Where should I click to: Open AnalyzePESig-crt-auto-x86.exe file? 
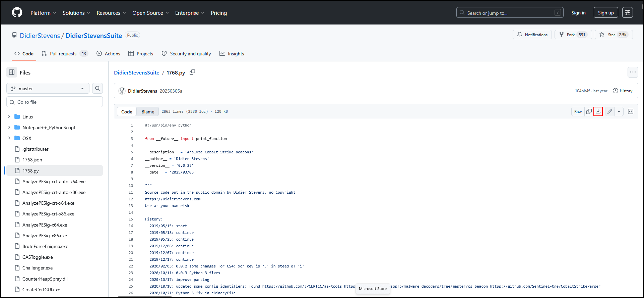[x=55, y=192]
